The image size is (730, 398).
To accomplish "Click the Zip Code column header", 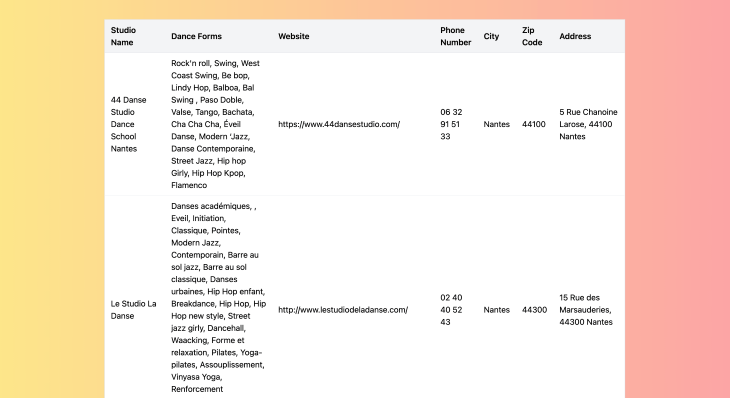I will [532, 36].
